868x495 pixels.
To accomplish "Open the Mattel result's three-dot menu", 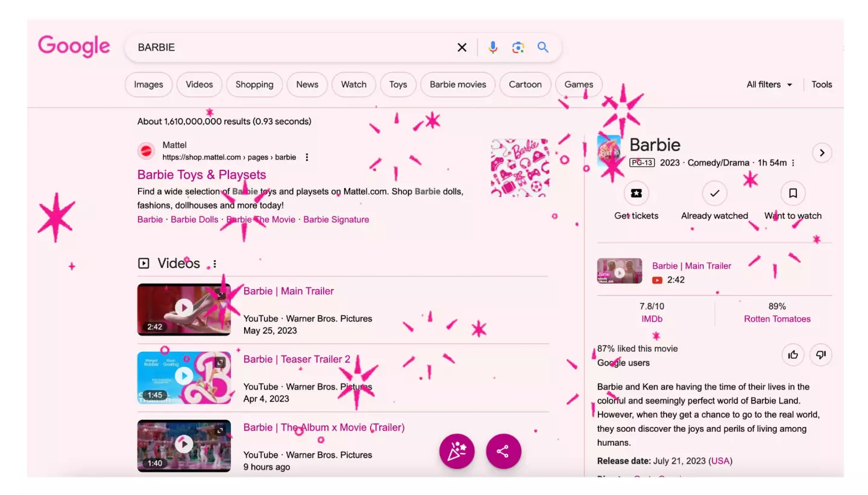I will click(307, 157).
